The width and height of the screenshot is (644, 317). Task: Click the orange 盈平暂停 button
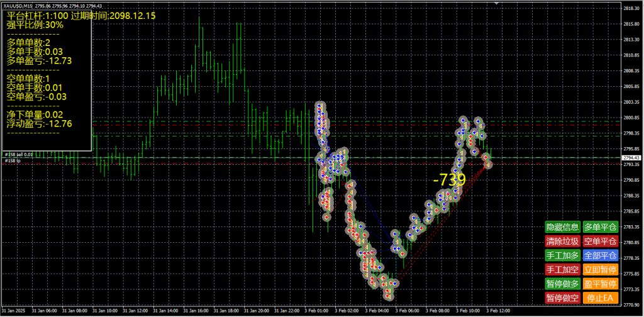(x=601, y=283)
